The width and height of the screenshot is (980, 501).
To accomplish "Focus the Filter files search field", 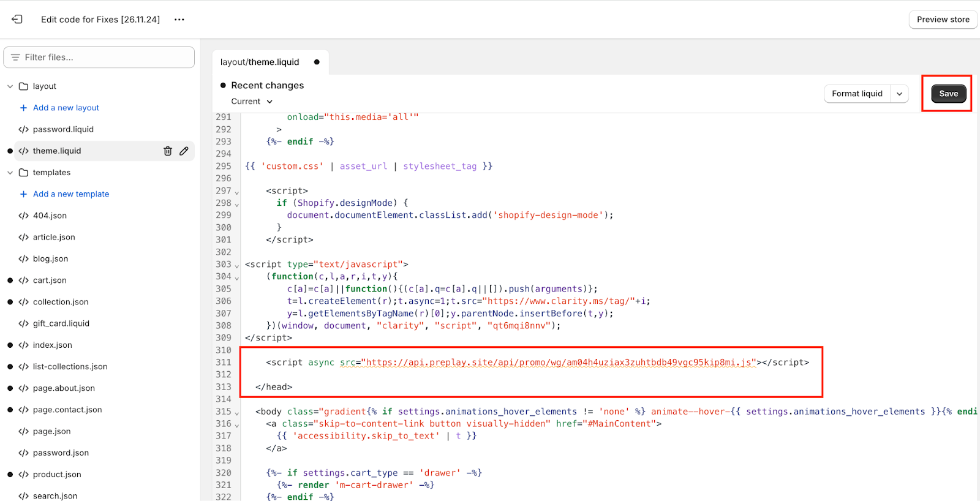I will click(x=99, y=57).
